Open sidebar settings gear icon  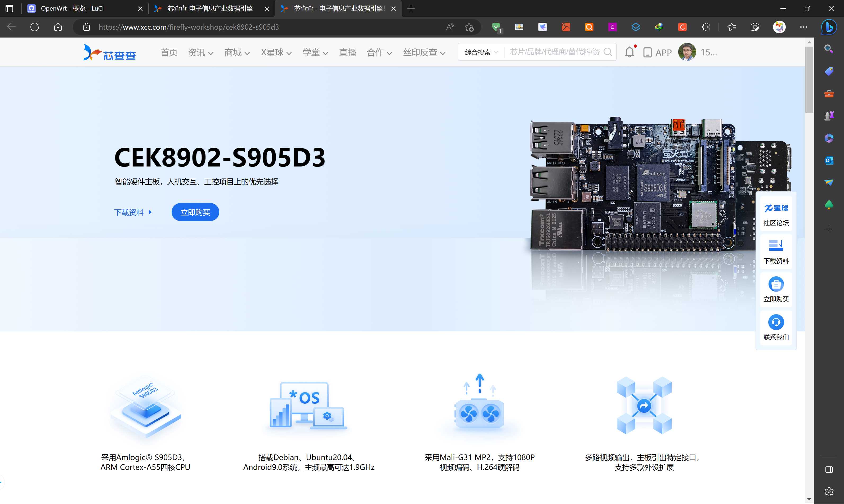click(x=829, y=492)
